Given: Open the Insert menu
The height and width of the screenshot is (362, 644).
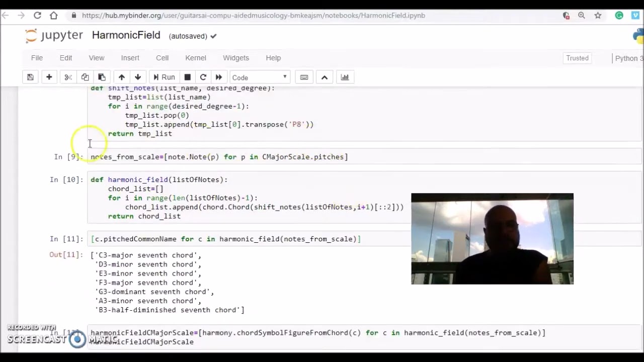Looking at the screenshot, I should pyautogui.click(x=130, y=58).
